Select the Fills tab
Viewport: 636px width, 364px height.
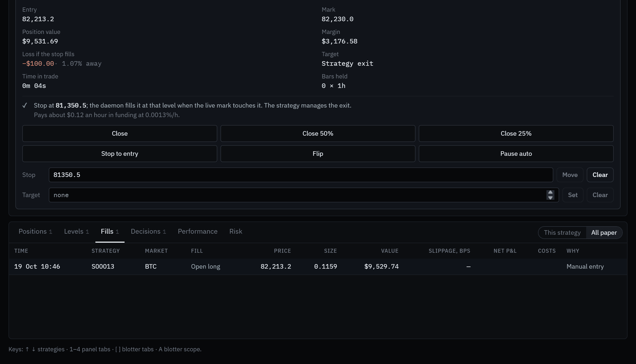click(110, 232)
